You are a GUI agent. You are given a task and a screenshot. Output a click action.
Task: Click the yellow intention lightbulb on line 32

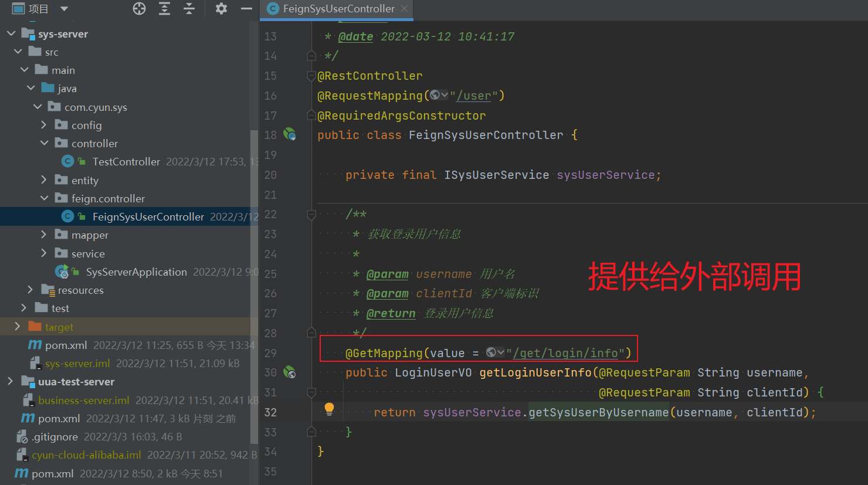point(329,409)
